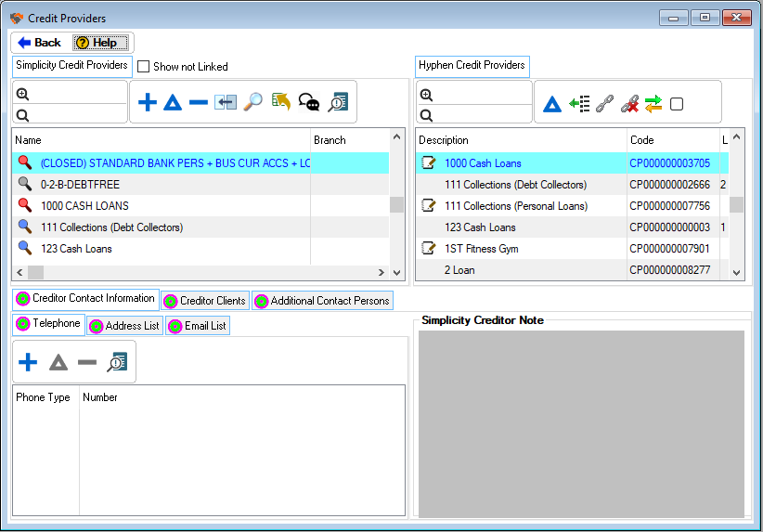The image size is (763, 532).
Task: Click the magnifying glass search icon in Simplicity toolbar
Action: click(252, 103)
